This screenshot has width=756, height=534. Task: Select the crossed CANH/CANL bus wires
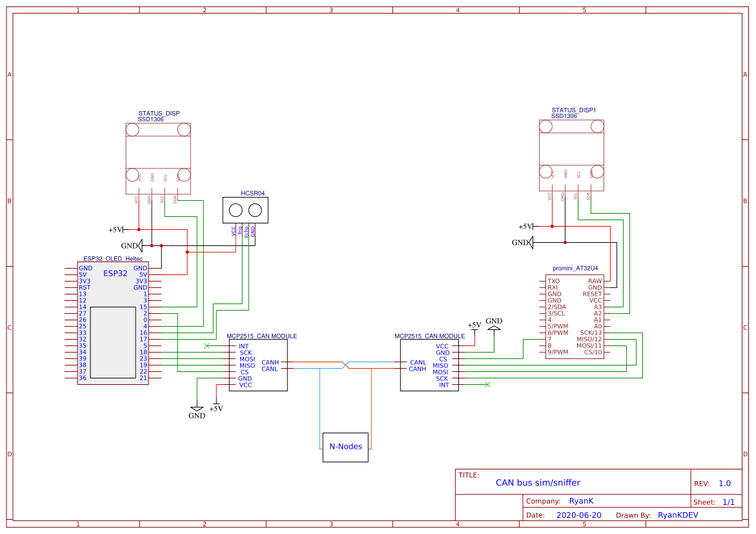(x=344, y=365)
